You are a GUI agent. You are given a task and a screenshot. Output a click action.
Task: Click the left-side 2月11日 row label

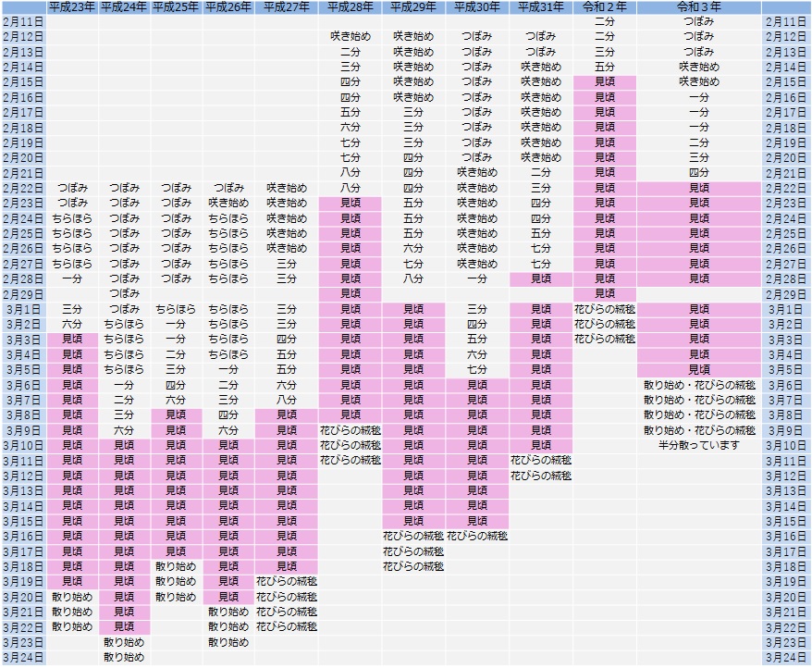pos(23,21)
